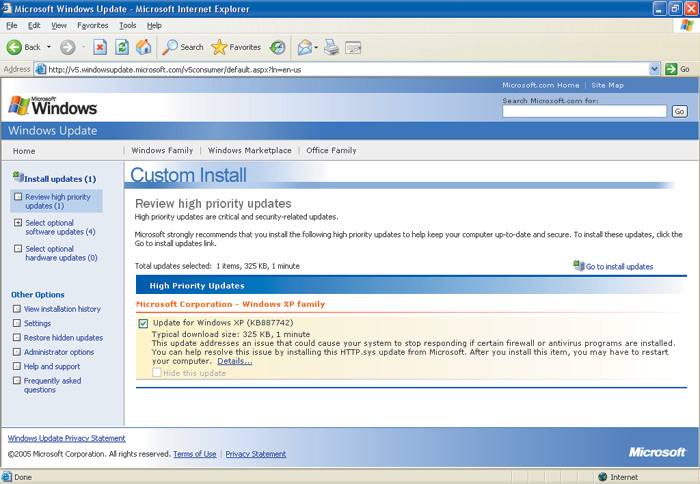Open the Mail button dropdown arrow

pyautogui.click(x=316, y=47)
